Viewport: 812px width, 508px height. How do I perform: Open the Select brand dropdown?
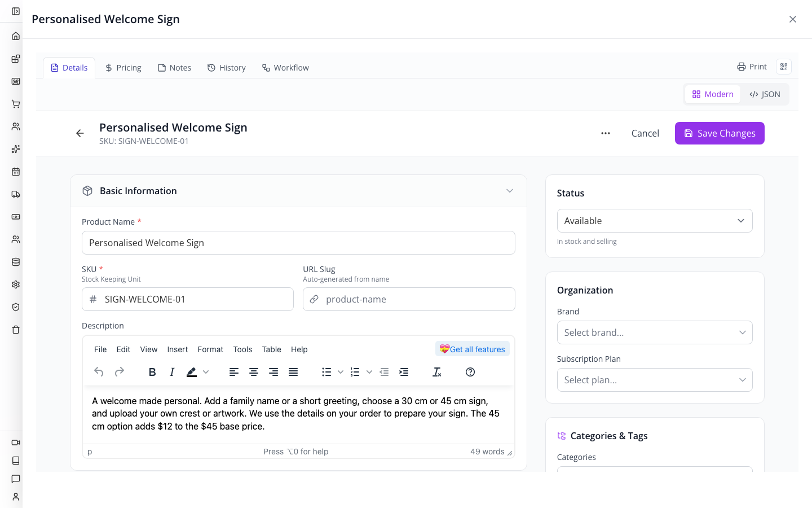click(x=655, y=332)
